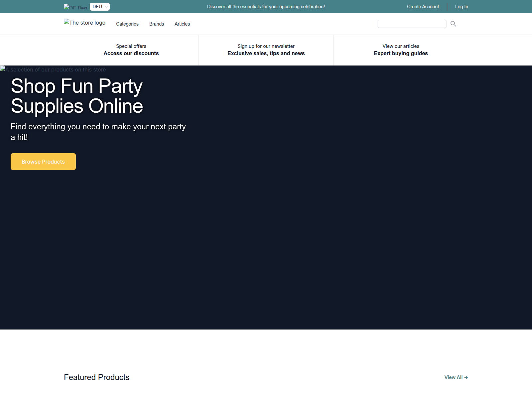The height and width of the screenshot is (399, 532).
Task: Open the Articles menu
Action: [182, 24]
